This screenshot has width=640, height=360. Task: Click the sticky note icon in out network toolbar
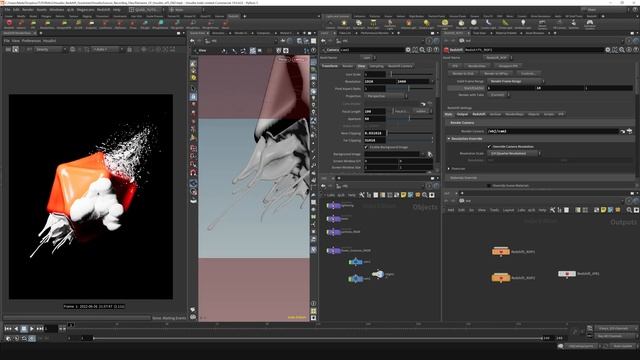603,210
